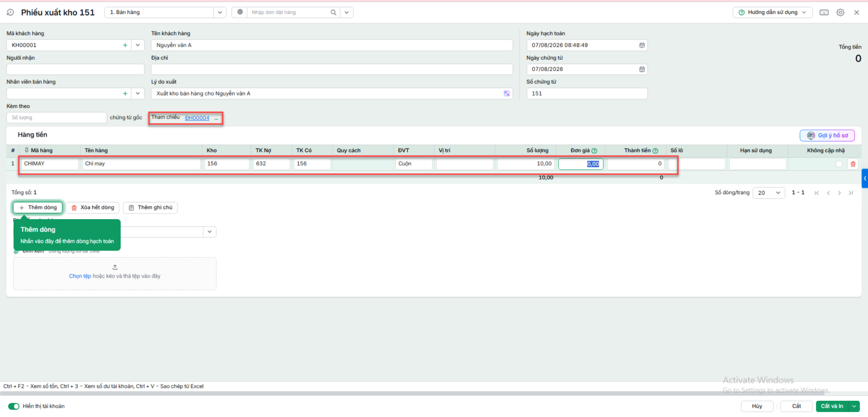Click the Địa chỉ input field

(332, 69)
